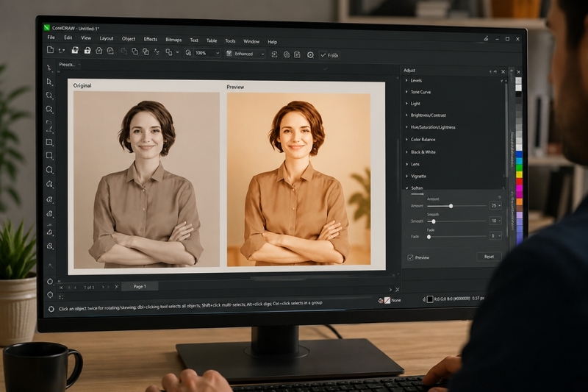Viewport: 588px width, 392px height.
Task: Open the Bitmaps menu
Action: click(173, 40)
